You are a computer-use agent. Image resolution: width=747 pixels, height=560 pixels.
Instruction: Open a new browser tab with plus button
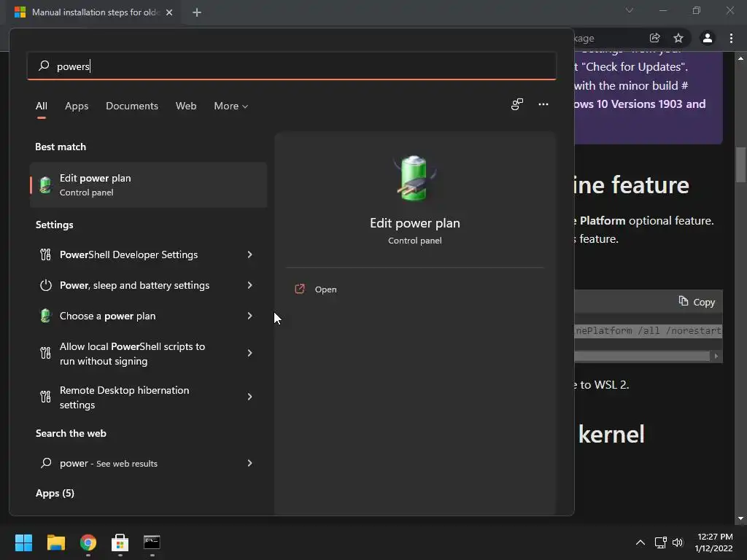click(x=197, y=12)
